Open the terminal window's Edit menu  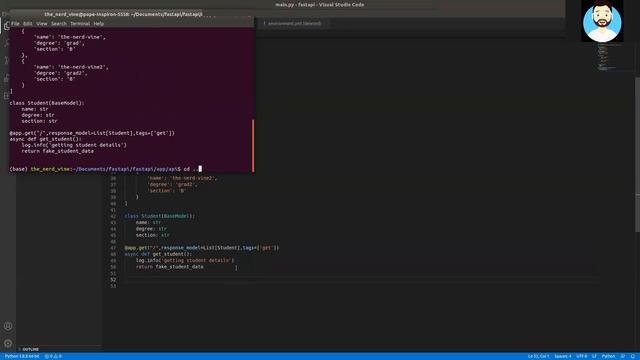pos(27,24)
